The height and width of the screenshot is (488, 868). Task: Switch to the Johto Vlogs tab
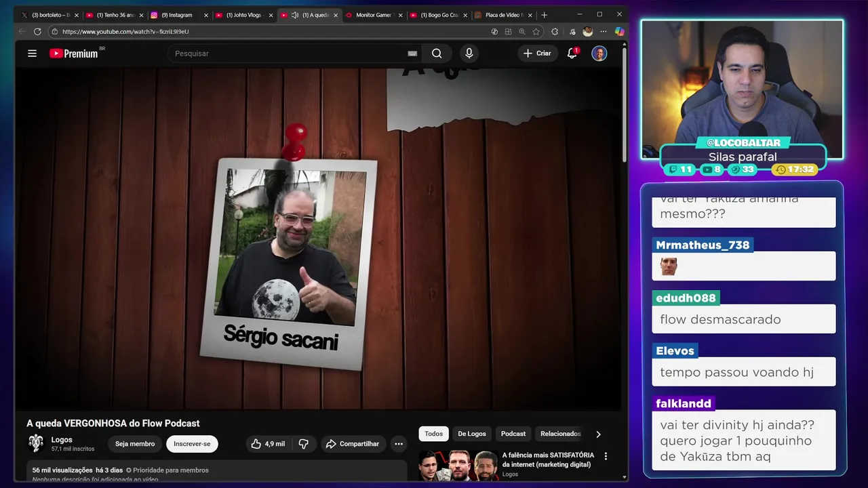click(244, 15)
